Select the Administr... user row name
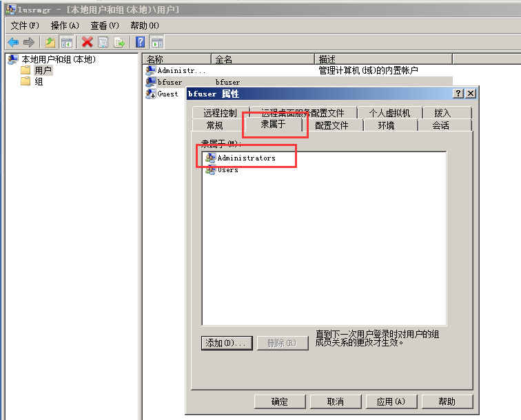 click(181, 70)
